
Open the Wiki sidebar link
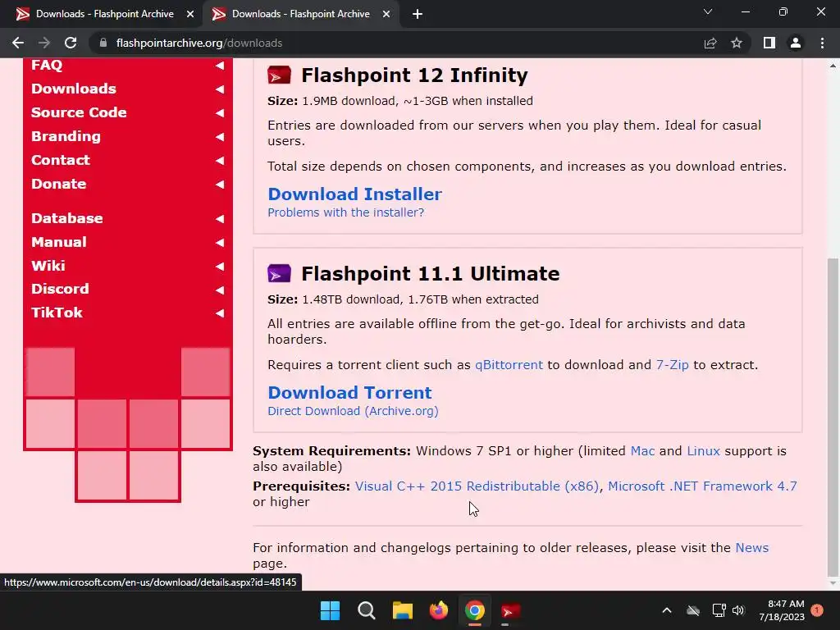click(x=48, y=266)
